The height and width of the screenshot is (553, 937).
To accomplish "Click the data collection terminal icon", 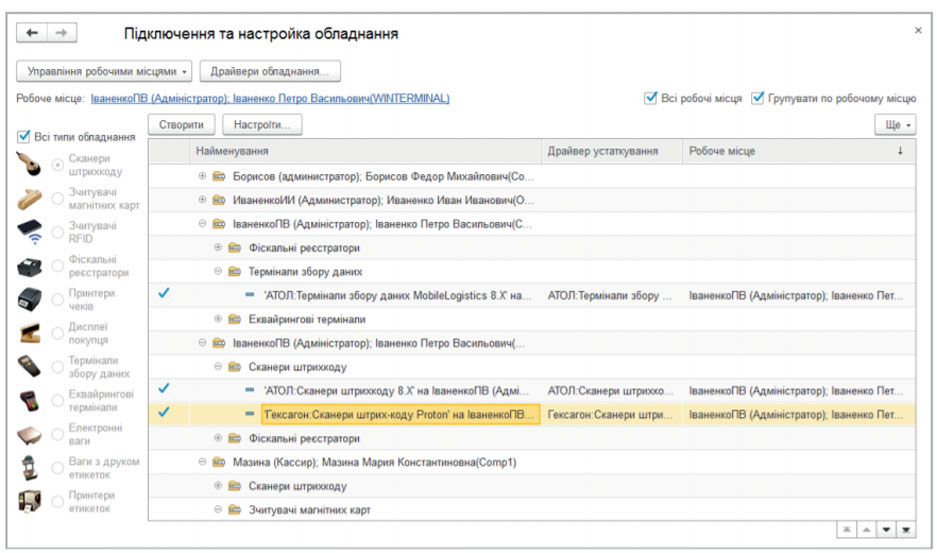I will [29, 366].
